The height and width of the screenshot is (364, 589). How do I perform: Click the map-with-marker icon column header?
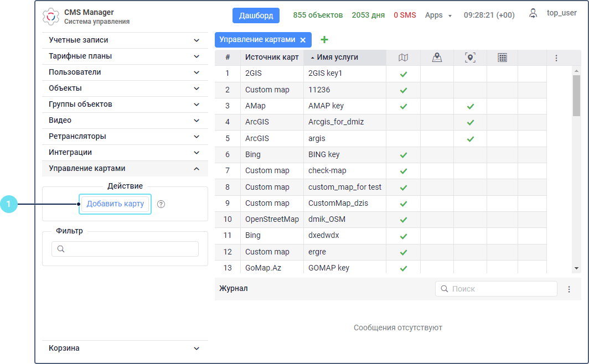tap(437, 58)
